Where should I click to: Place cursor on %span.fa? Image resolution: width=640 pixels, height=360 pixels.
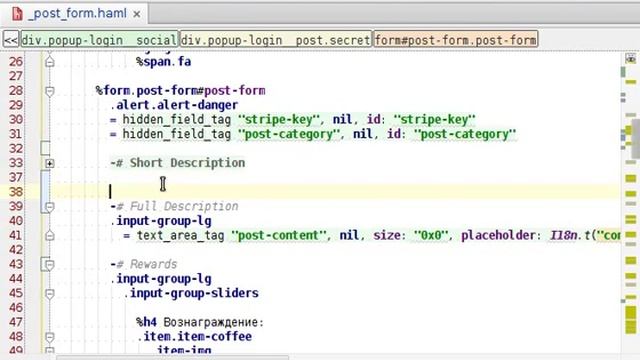click(164, 62)
